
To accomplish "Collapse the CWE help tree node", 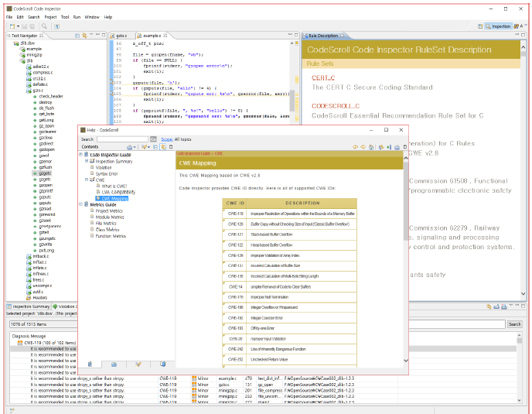I will 87,180.
